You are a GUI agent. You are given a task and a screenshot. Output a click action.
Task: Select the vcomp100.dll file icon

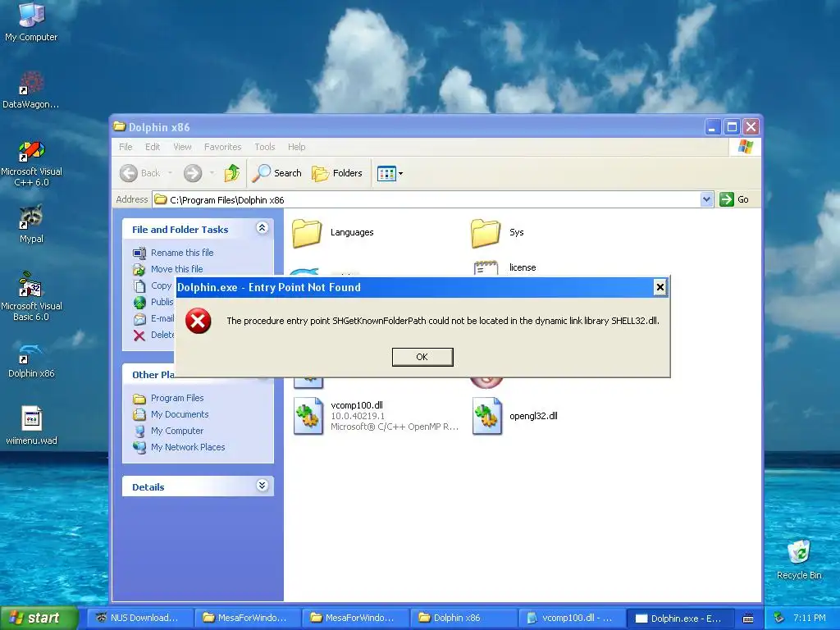[x=308, y=416]
